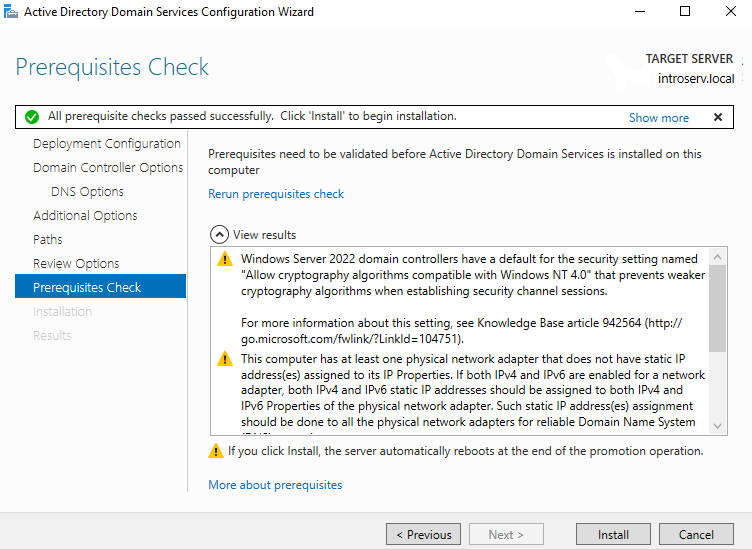Viewport: 752px width, 549px height.
Task: Navigate to Additional Options step
Action: (85, 216)
